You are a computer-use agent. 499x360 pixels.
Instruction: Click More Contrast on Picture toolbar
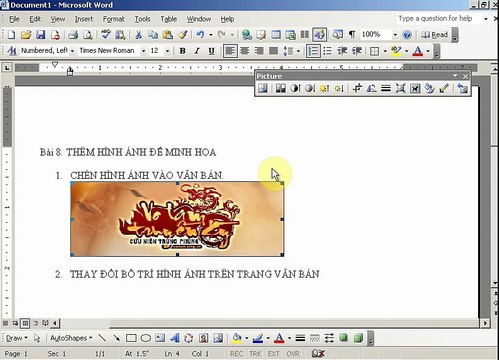(x=295, y=88)
